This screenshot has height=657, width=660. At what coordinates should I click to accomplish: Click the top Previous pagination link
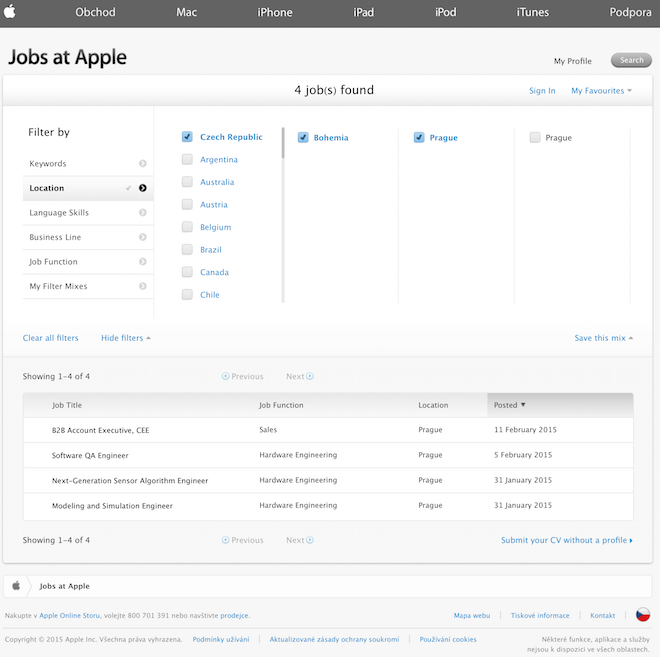pos(242,376)
